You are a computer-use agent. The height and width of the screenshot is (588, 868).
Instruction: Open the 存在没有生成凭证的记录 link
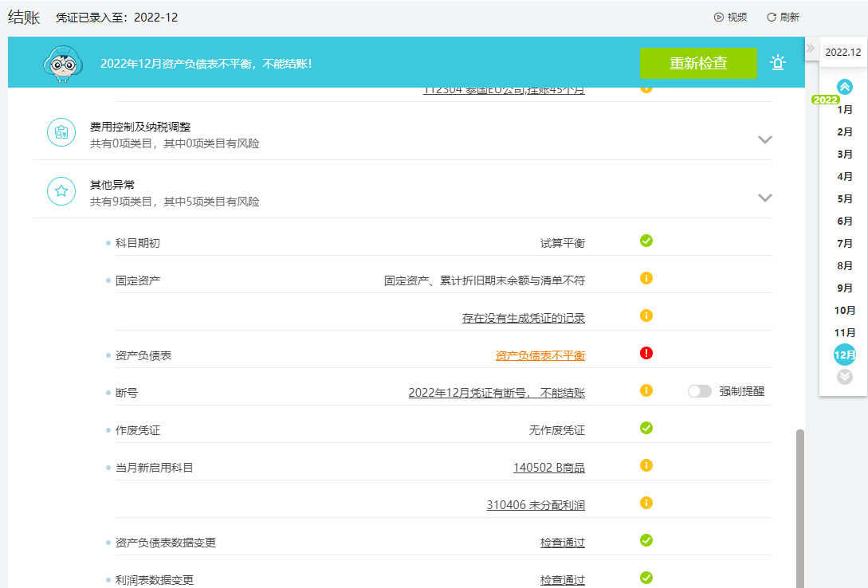(x=523, y=318)
